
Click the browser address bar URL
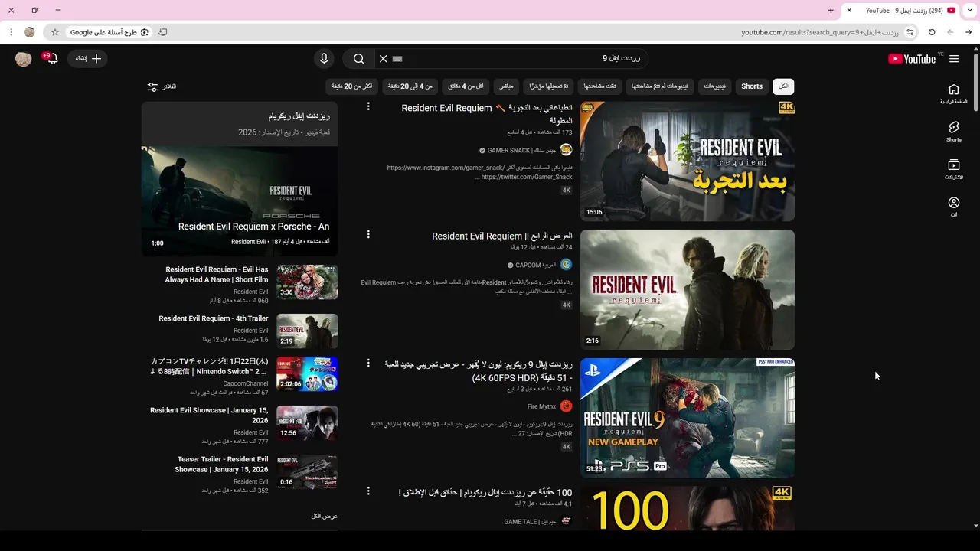819,32
